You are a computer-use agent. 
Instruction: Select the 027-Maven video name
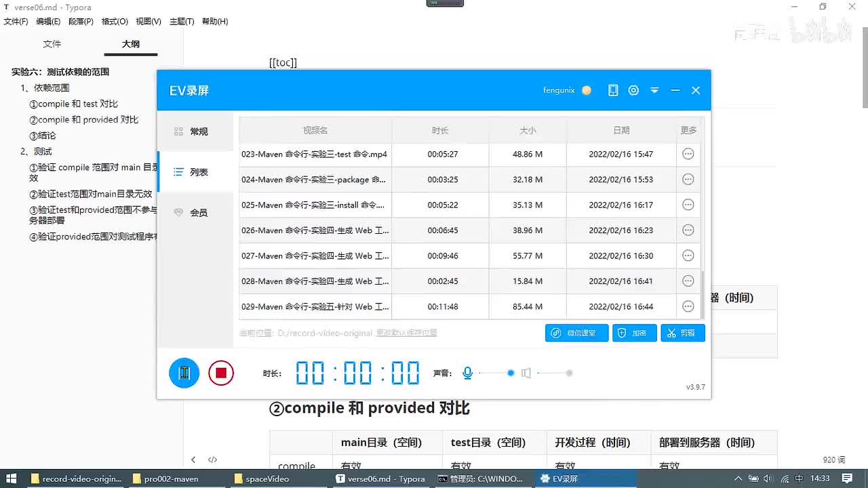tap(315, 256)
